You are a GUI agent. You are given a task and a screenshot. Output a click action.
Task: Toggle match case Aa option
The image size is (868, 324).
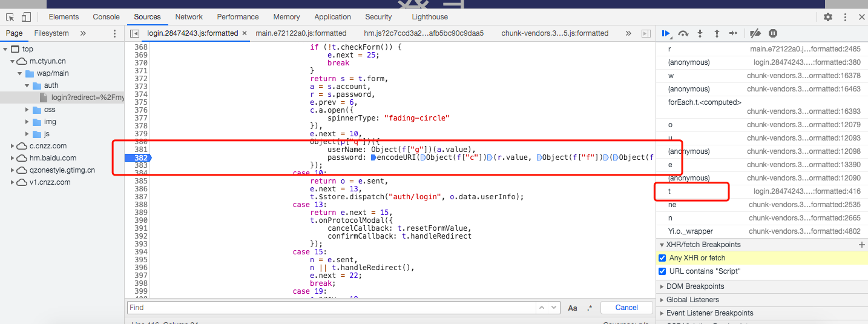[x=573, y=308]
